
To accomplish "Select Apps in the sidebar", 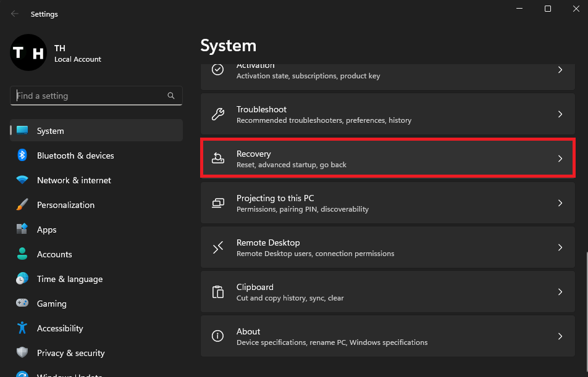I will click(x=46, y=230).
